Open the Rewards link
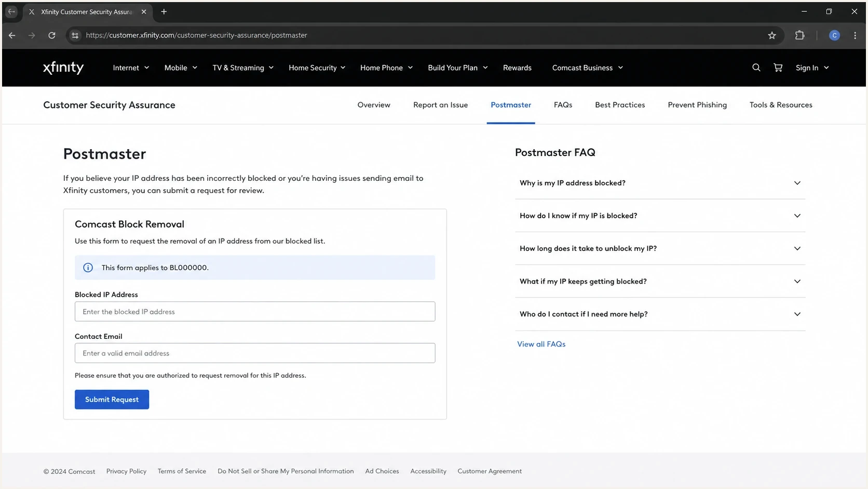Screen dimensions: 868x489 [517, 68]
